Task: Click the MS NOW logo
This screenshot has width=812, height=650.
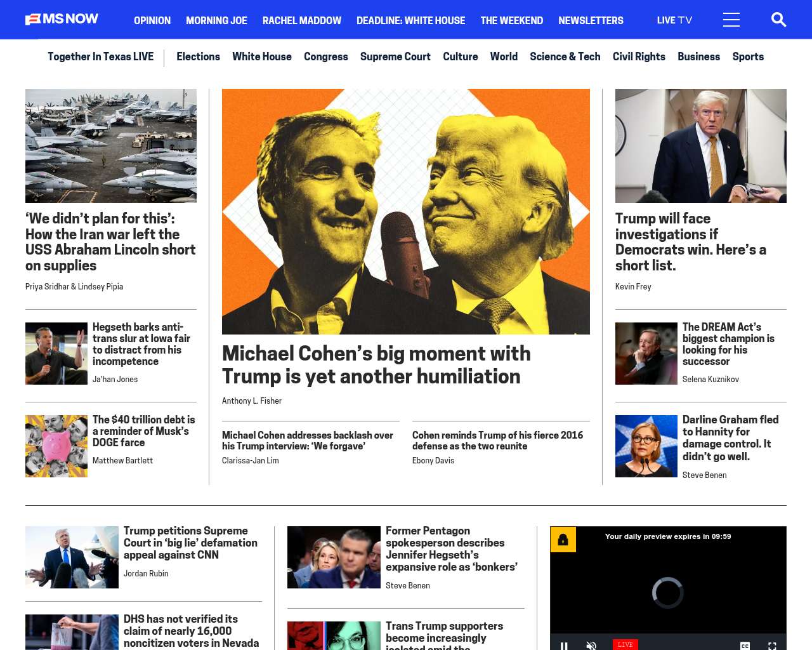Action: 62,19
